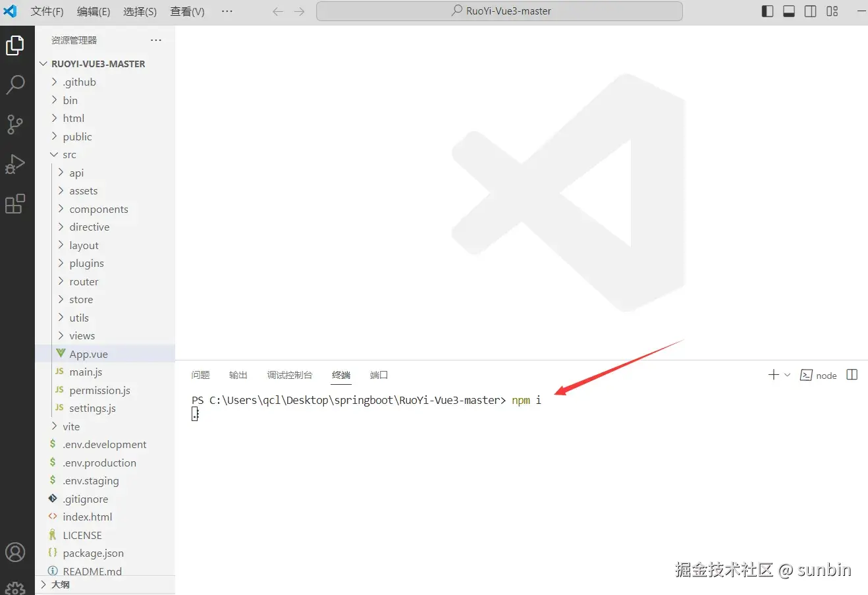This screenshot has height=595, width=868.
Task: Open the Search view icon
Action: tap(15, 84)
